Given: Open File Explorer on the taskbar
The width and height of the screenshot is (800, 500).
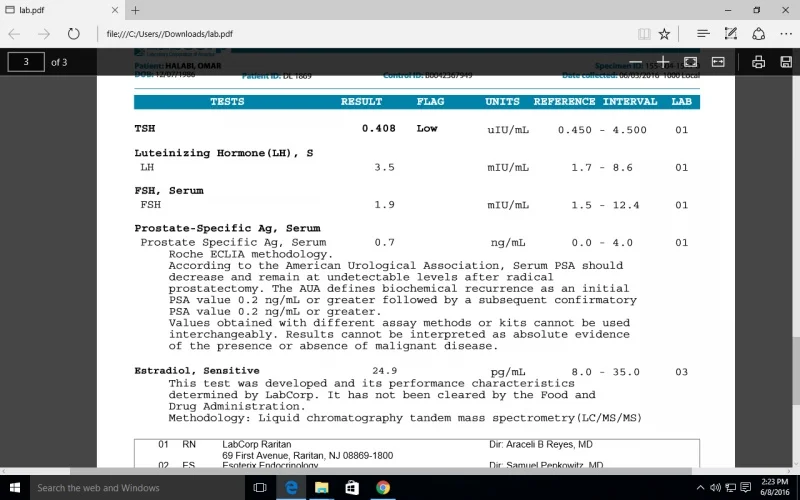Looking at the screenshot, I should tap(321, 488).
